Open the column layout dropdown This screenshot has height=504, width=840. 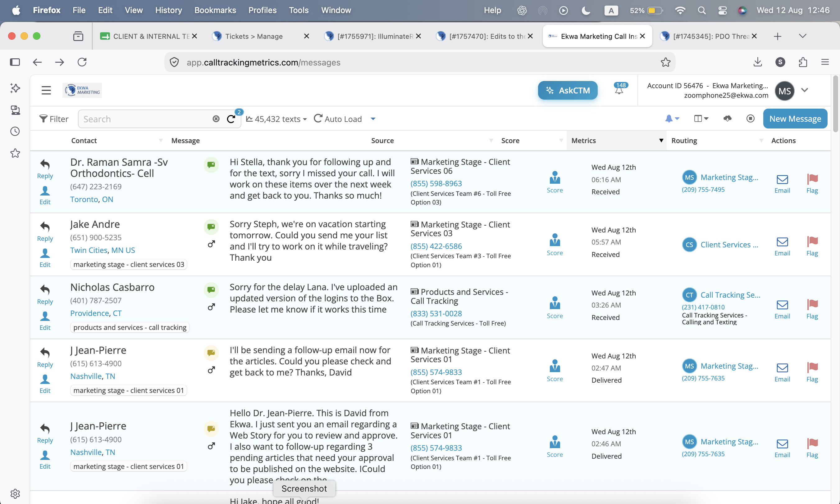coord(701,119)
